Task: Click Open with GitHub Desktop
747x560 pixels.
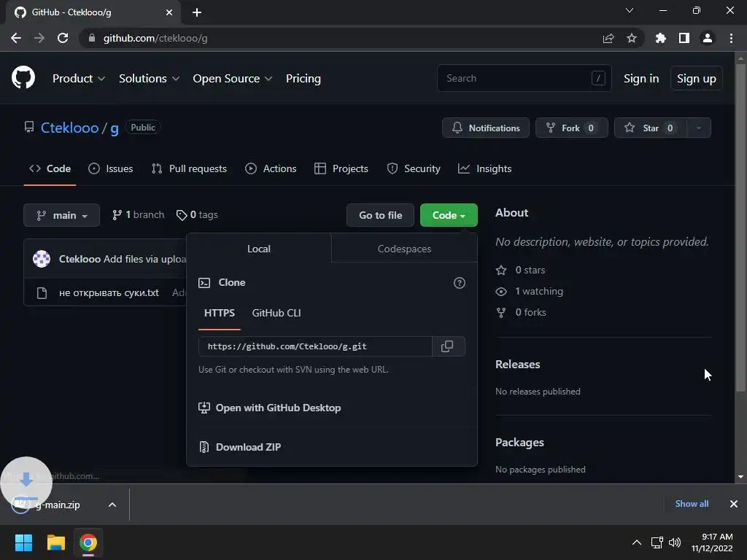Action: (x=269, y=408)
